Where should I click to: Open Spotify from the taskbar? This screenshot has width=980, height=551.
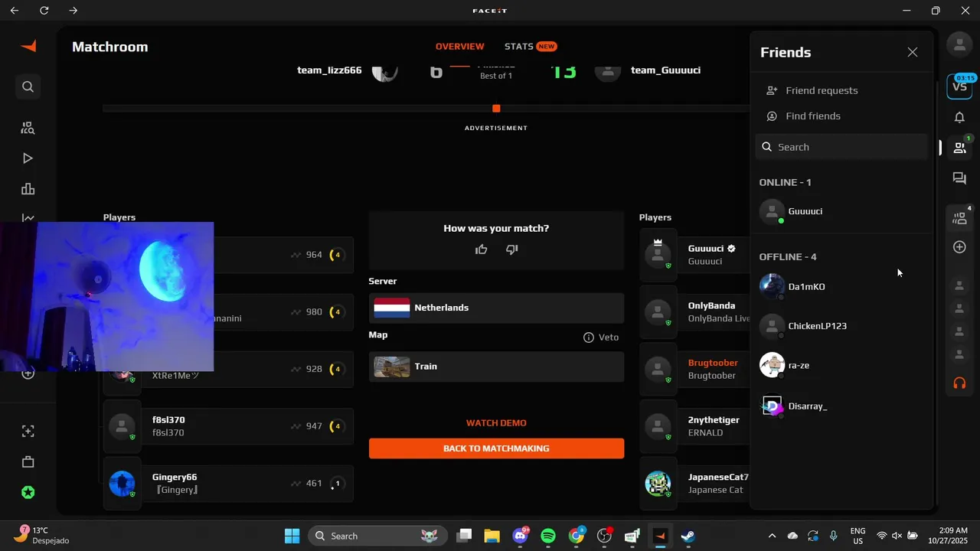[x=548, y=536]
